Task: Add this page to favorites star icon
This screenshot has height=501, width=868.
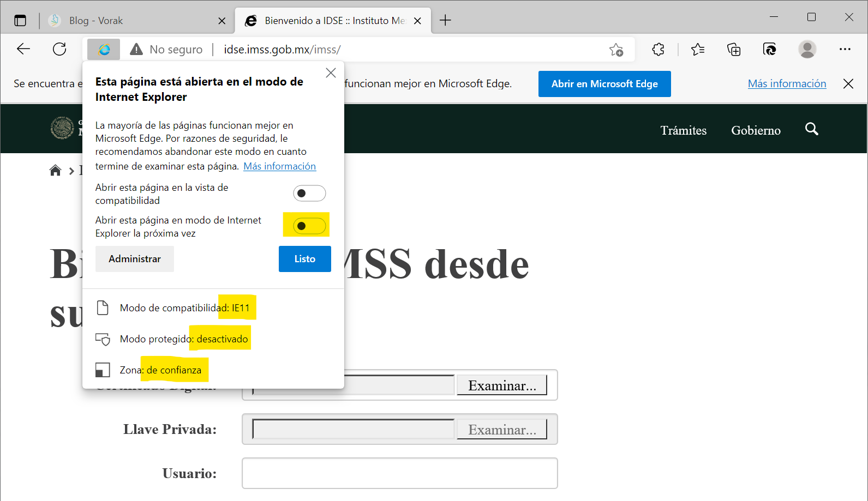Action: (616, 50)
